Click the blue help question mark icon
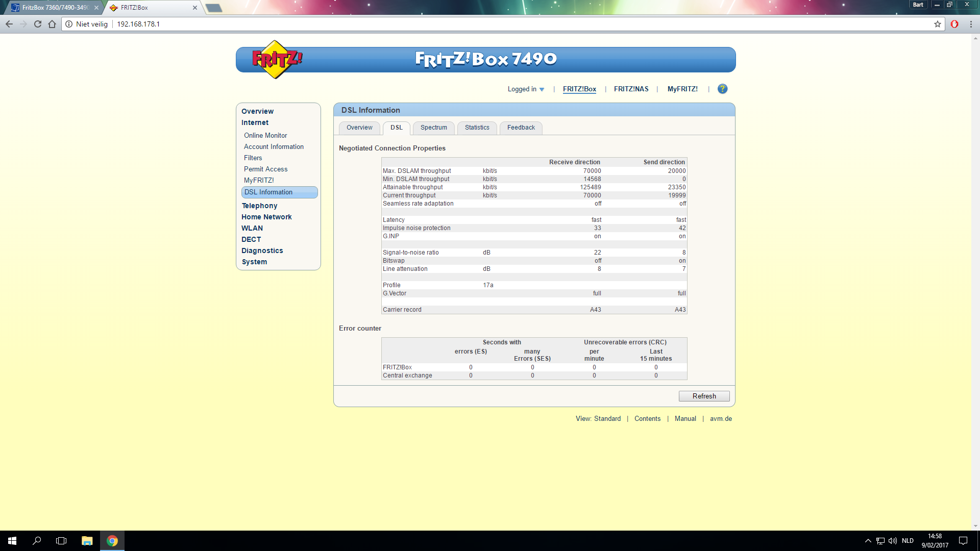Viewport: 980px width, 551px height. tap(722, 89)
